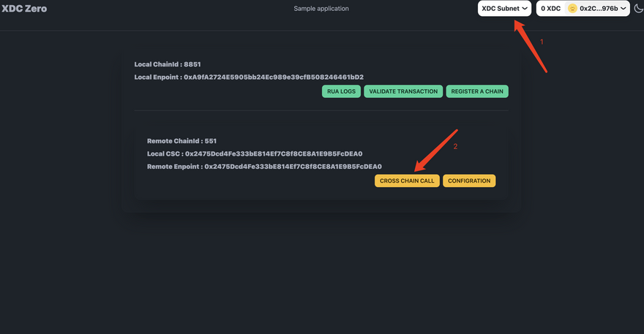Click the chevron next to wallet address
The image size is (644, 334).
tap(623, 9)
